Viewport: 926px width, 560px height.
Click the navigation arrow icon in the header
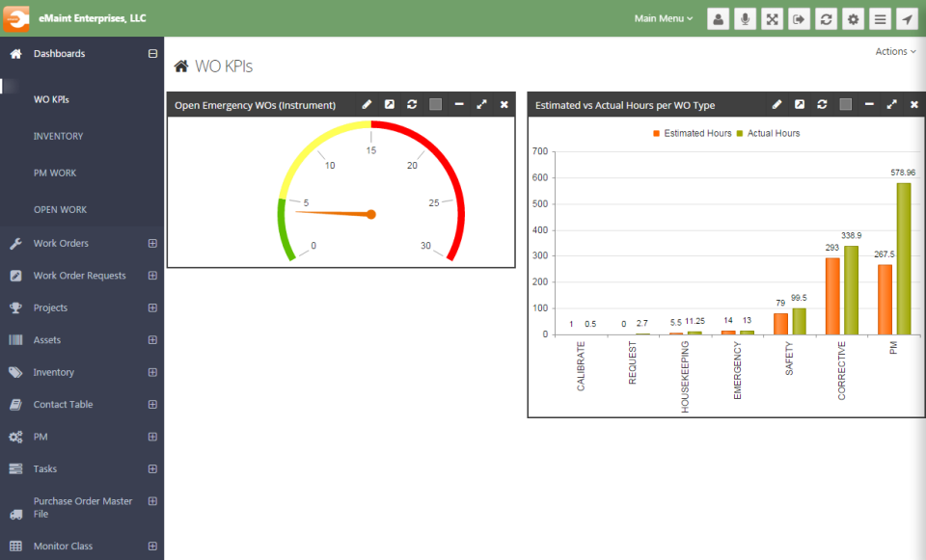click(x=907, y=18)
